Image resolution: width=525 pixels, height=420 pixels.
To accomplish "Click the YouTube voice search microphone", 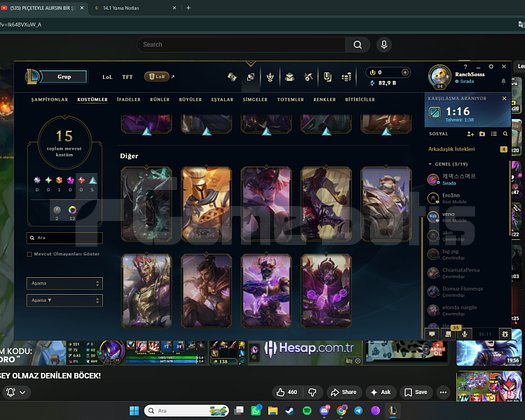I will point(384,45).
